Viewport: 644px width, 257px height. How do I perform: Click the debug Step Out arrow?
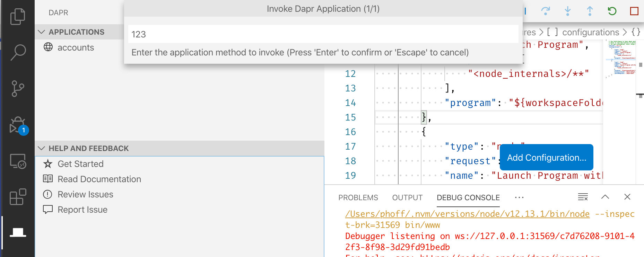pyautogui.click(x=590, y=11)
